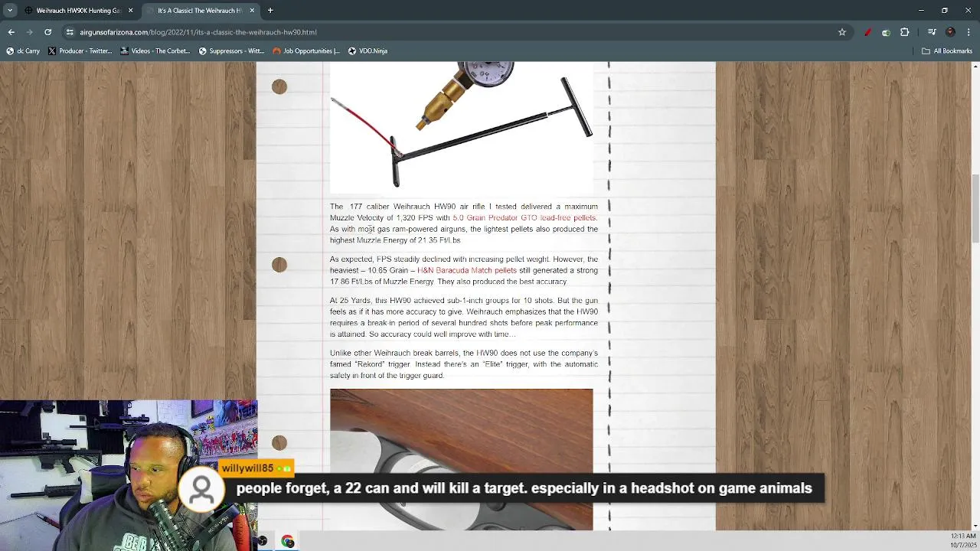980x551 pixels.
Task: Minimize the Chrome window
Action: (921, 11)
